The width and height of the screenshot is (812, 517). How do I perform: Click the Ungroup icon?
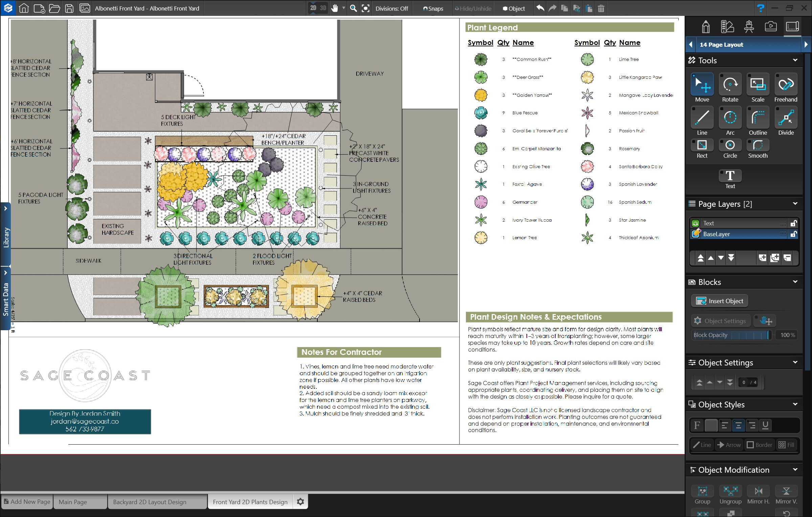point(730,495)
